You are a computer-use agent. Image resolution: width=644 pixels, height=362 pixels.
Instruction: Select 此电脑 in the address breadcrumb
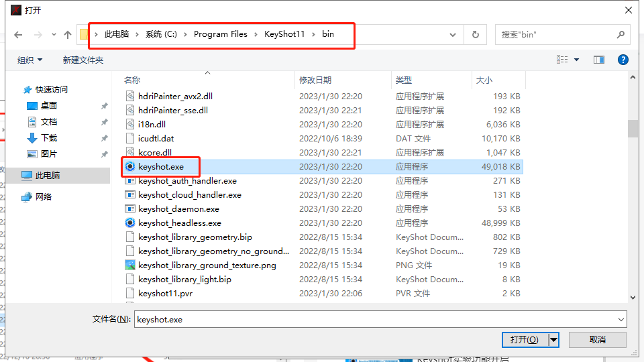pos(117,34)
